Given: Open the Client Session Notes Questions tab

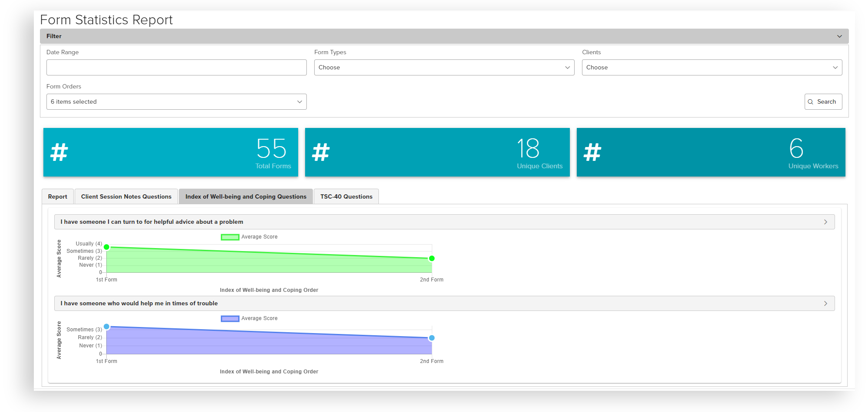Looking at the screenshot, I should click(x=126, y=197).
